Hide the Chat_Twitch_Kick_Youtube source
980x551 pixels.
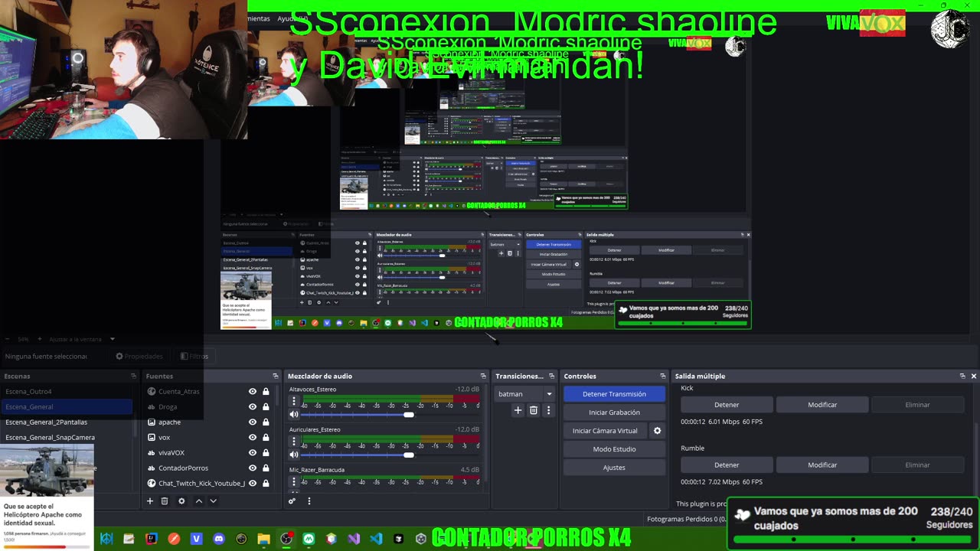(x=253, y=483)
